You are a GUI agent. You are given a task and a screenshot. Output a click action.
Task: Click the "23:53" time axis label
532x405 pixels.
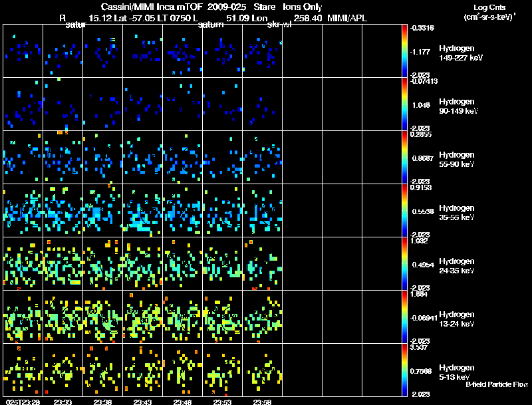(222, 402)
